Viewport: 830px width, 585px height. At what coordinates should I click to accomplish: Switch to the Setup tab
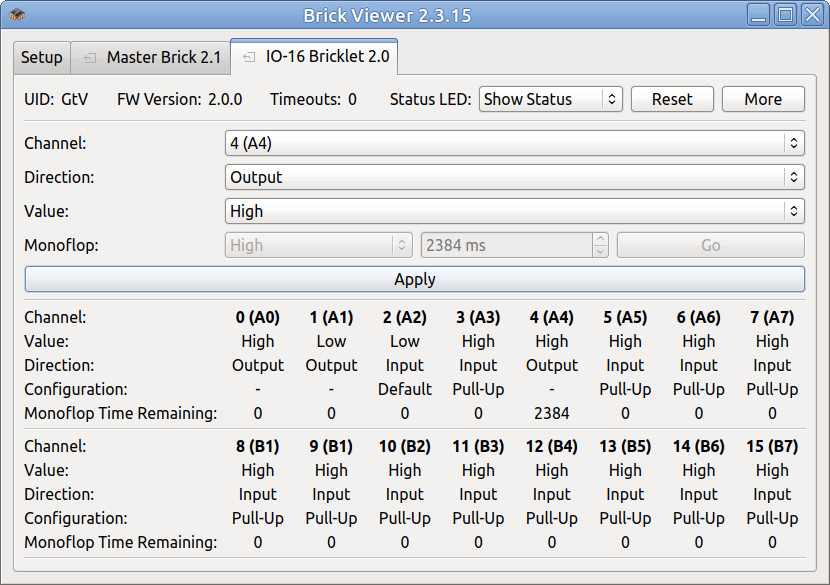(x=42, y=58)
